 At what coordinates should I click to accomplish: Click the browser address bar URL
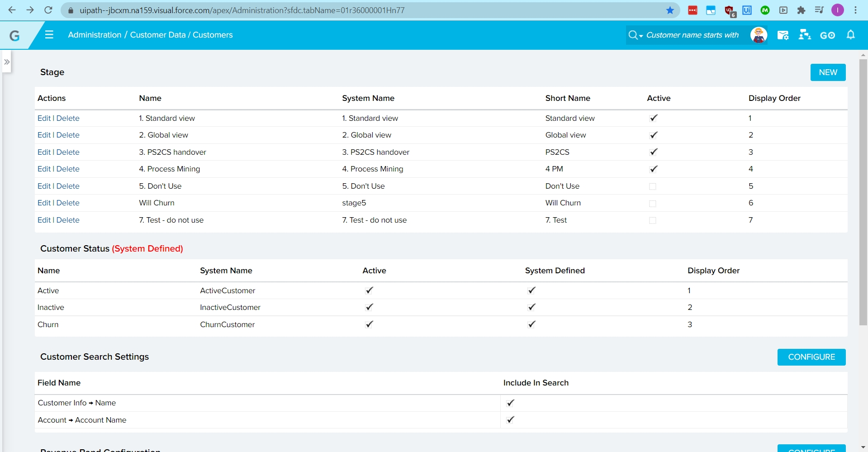click(x=242, y=10)
